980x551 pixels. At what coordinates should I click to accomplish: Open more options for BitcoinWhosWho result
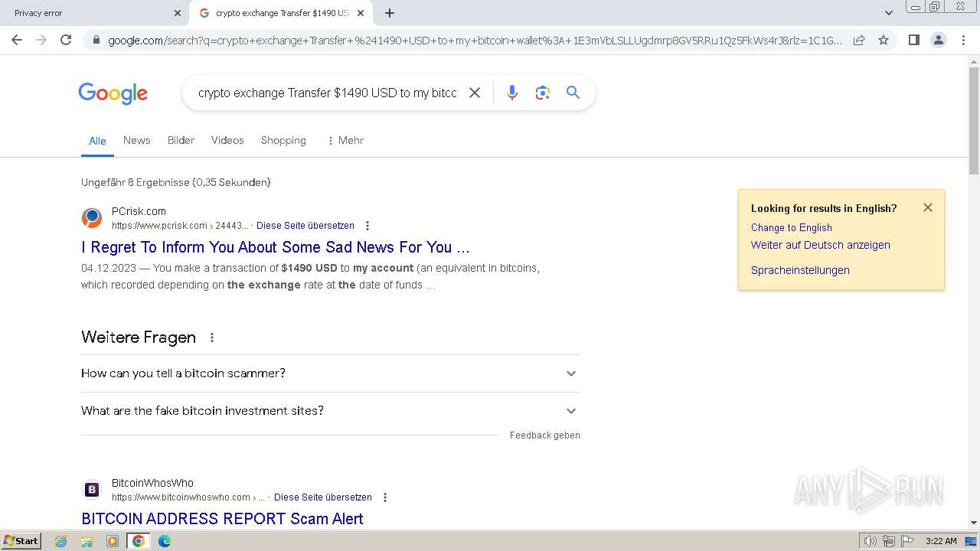click(385, 497)
